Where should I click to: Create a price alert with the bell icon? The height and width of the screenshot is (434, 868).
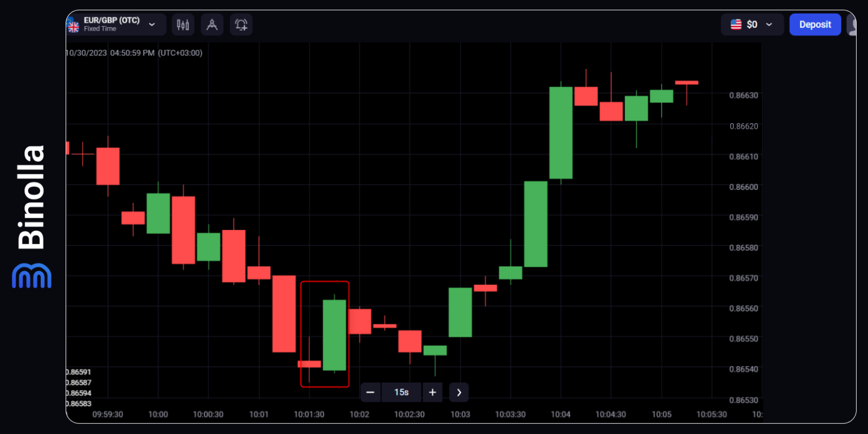point(241,24)
